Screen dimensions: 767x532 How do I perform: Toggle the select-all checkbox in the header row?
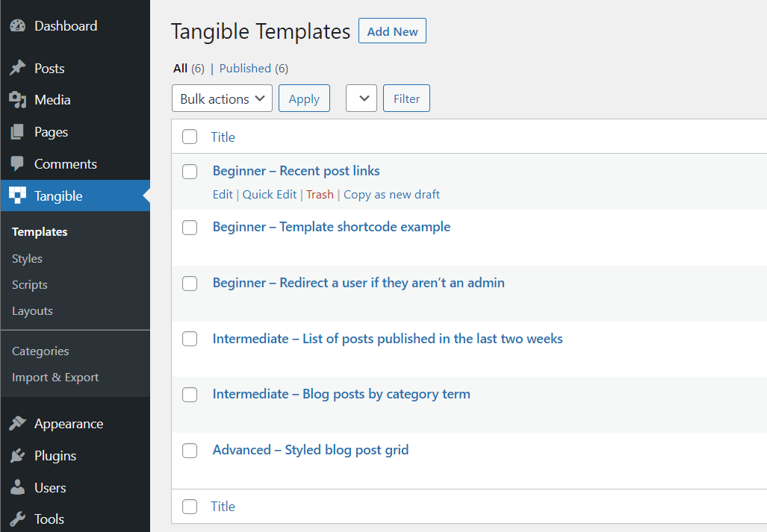190,137
